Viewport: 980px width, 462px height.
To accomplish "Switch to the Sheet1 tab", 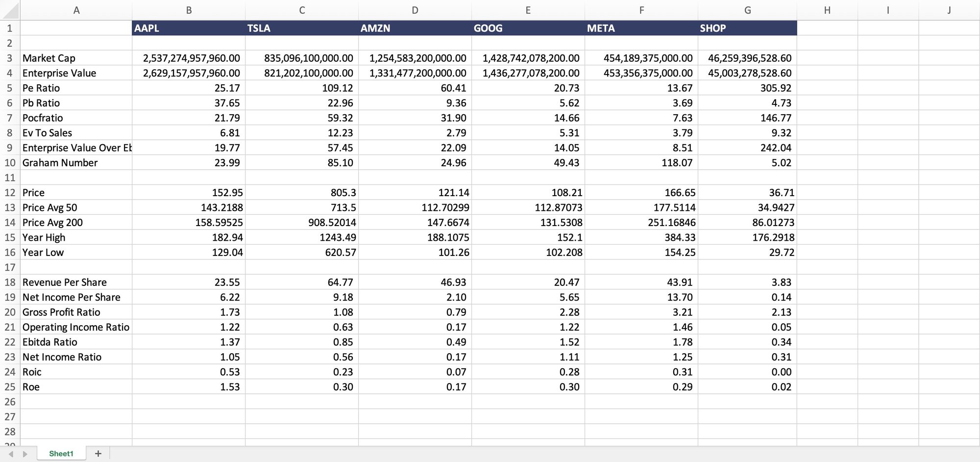I will pyautogui.click(x=61, y=454).
